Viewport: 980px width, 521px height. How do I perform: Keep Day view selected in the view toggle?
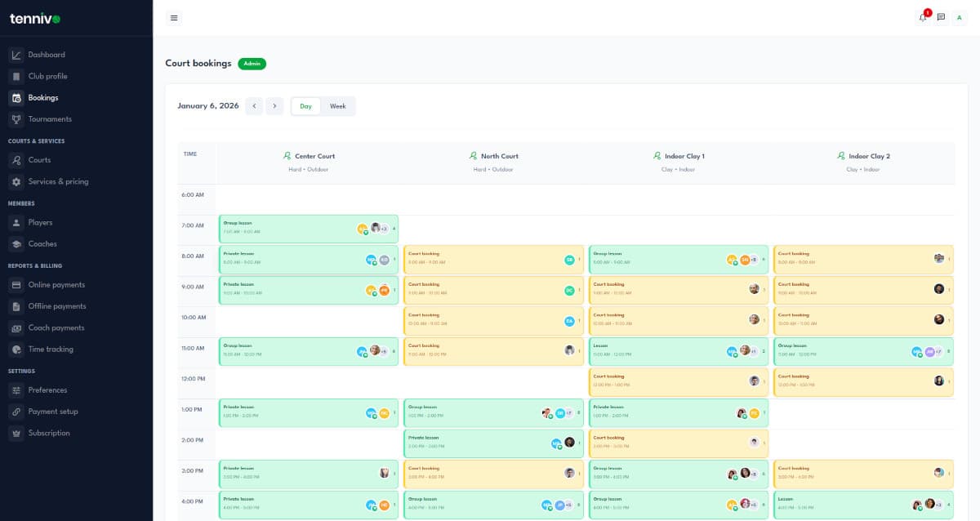tap(305, 106)
